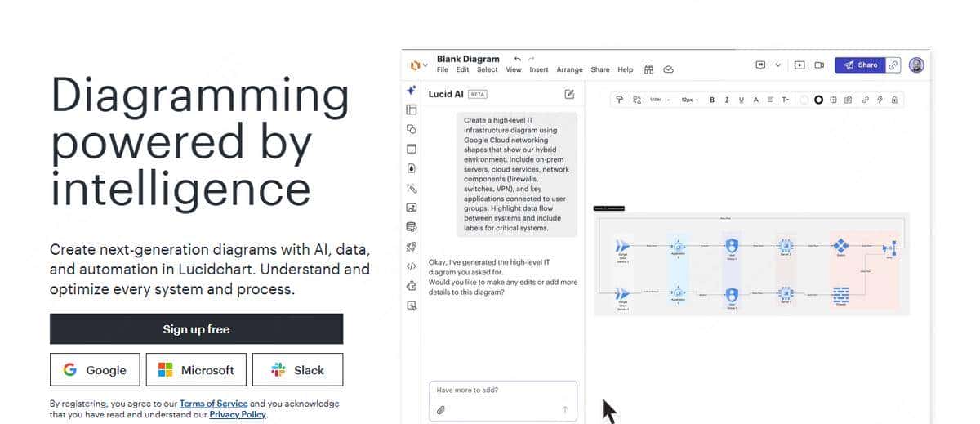Sign up with Google

[x=95, y=370]
